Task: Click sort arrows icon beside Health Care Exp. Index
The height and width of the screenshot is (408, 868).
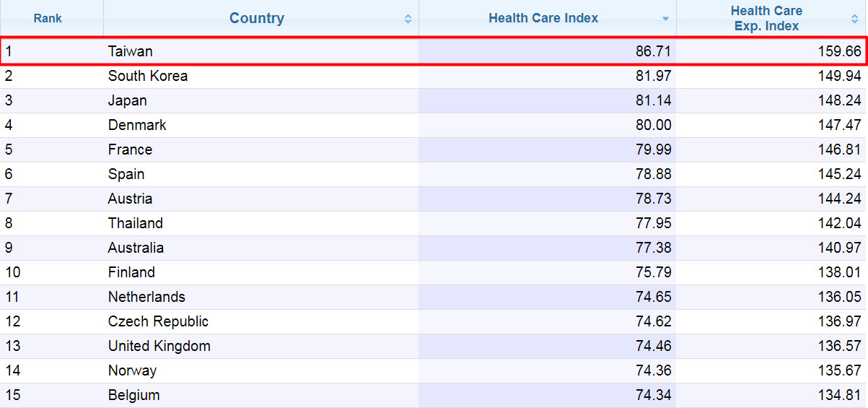Action: click(854, 19)
